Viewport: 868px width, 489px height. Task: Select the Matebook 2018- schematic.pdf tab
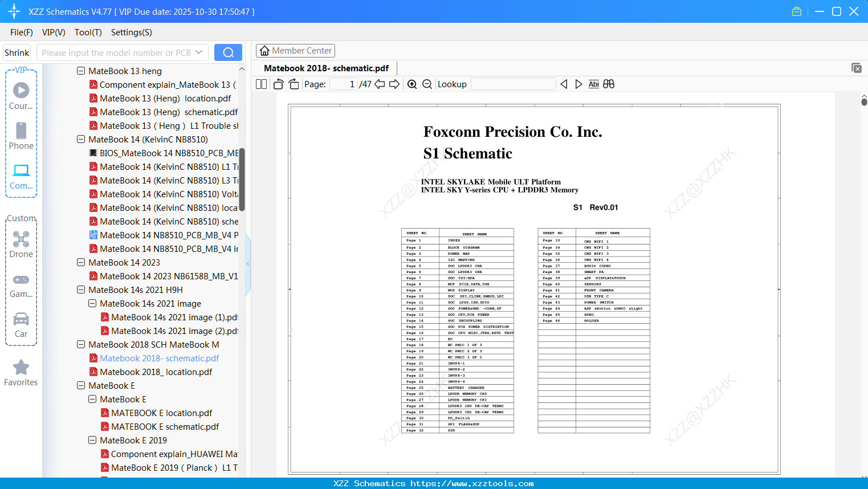pyautogui.click(x=327, y=68)
